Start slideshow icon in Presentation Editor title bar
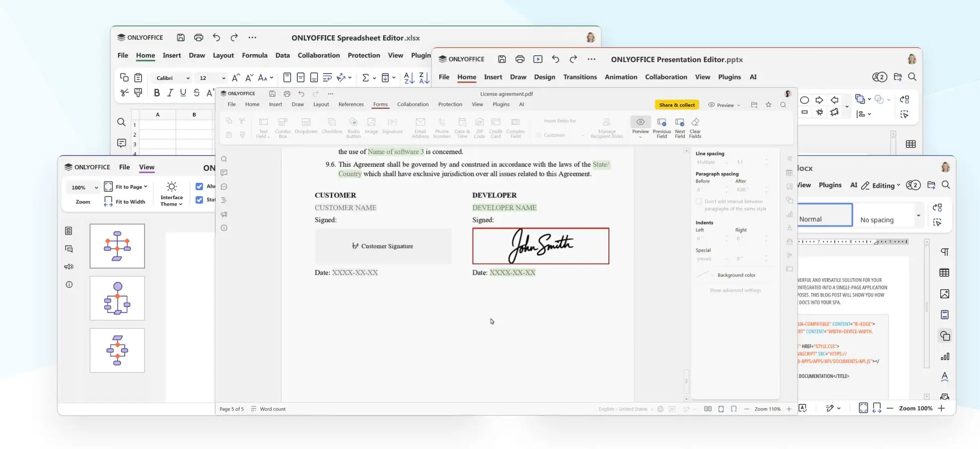Image resolution: width=980 pixels, height=449 pixels. [x=538, y=59]
